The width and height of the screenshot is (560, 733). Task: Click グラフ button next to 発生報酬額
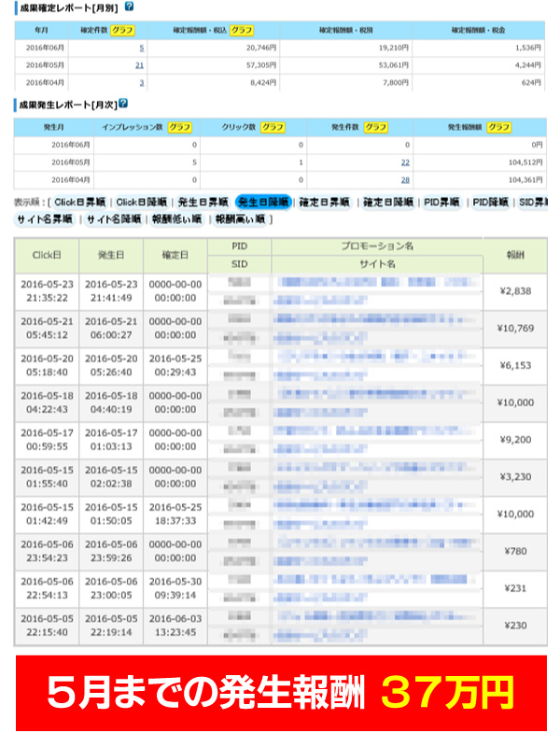(499, 127)
